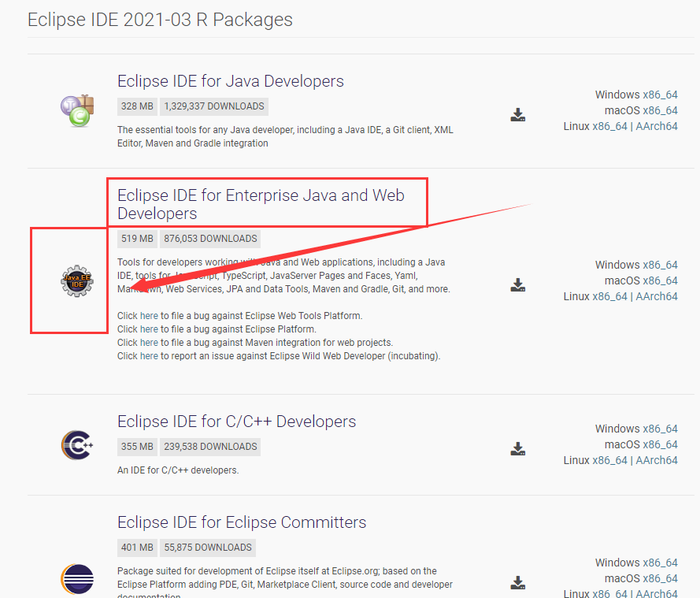Viewport: 700px width, 598px height.
Task: Download C/C++ package for Linux x86_64
Action: pos(609,460)
